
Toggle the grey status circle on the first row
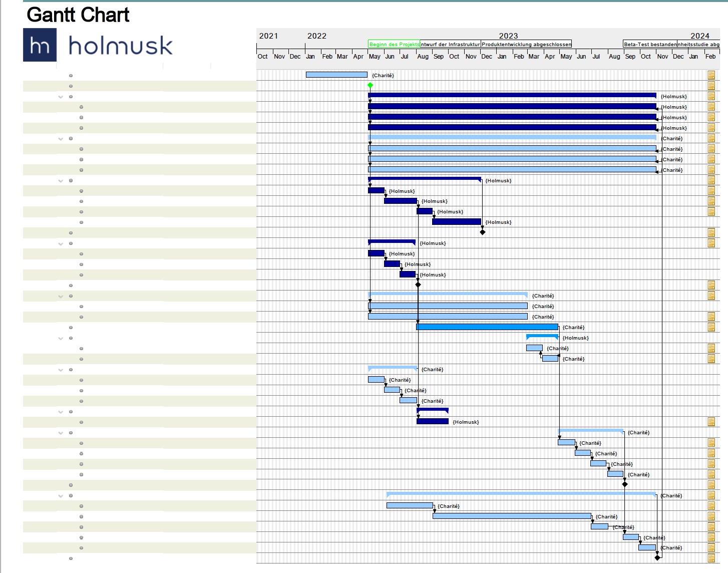71,75
